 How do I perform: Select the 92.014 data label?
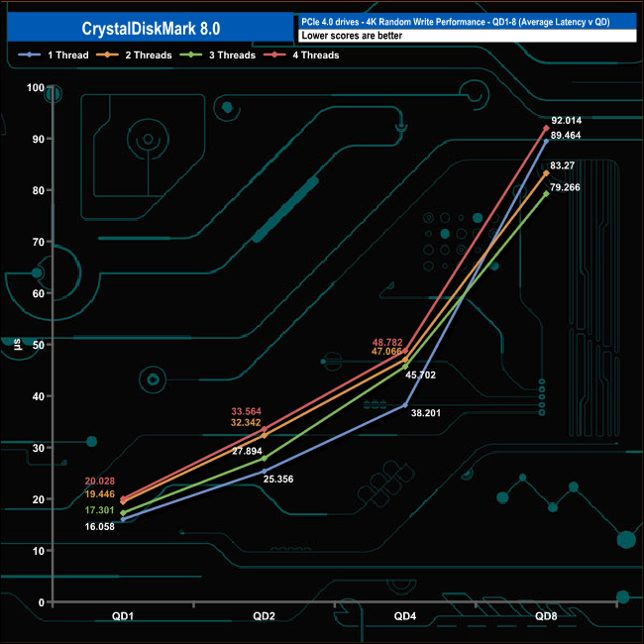point(567,120)
